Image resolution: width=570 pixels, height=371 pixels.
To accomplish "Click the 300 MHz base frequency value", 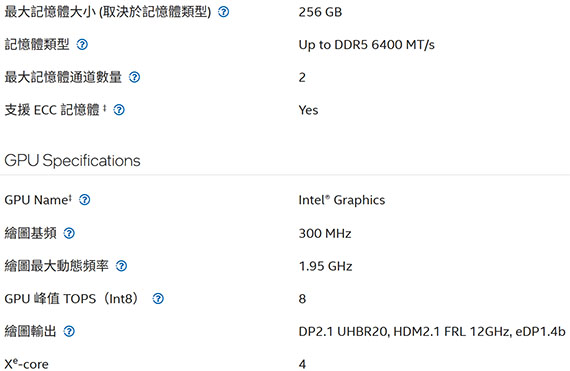I will point(325,233).
